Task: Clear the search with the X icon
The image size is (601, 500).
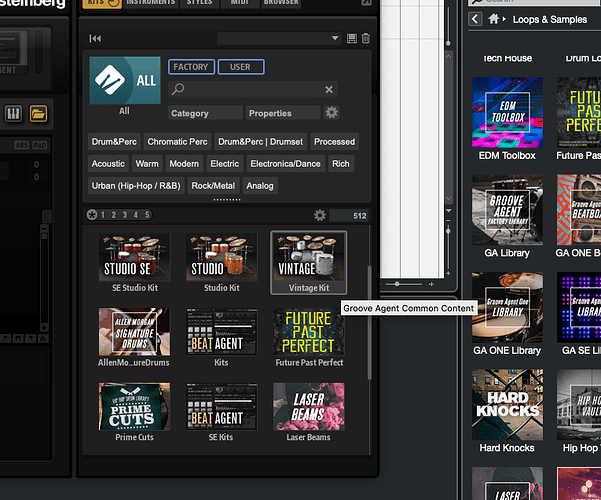Action: (329, 89)
